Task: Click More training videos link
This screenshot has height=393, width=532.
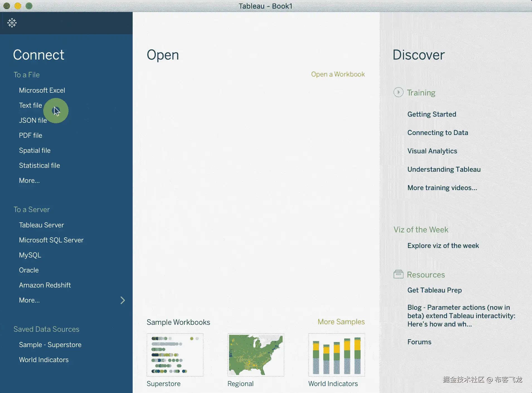Action: tap(442, 188)
